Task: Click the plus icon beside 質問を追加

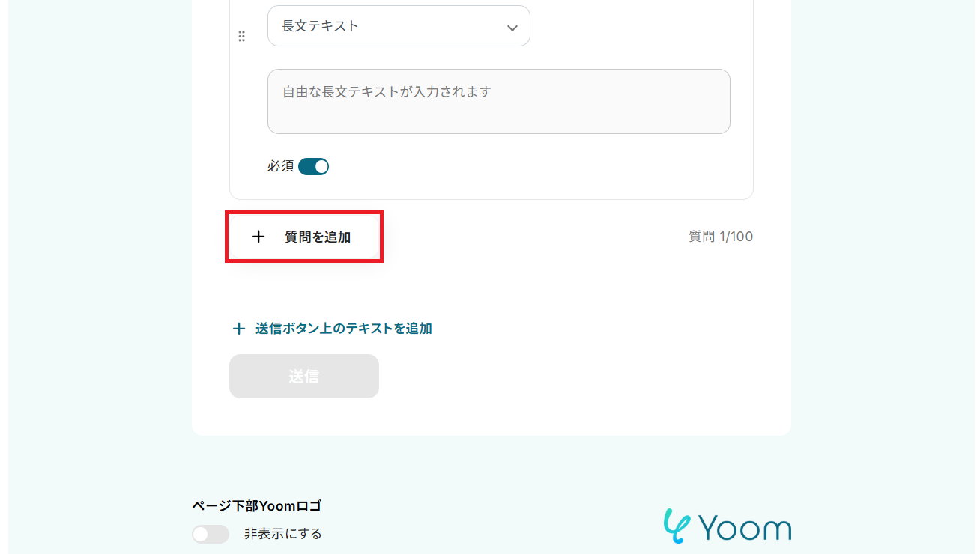Action: (x=258, y=237)
